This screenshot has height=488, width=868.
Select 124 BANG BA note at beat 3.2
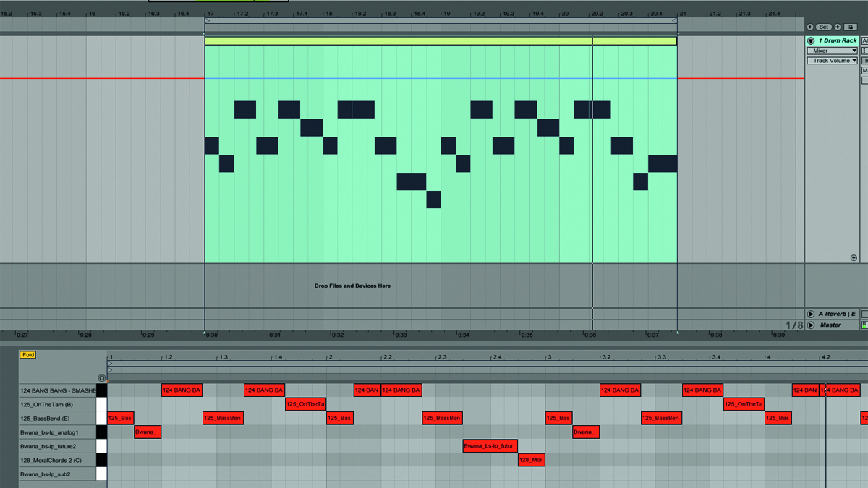pos(621,390)
